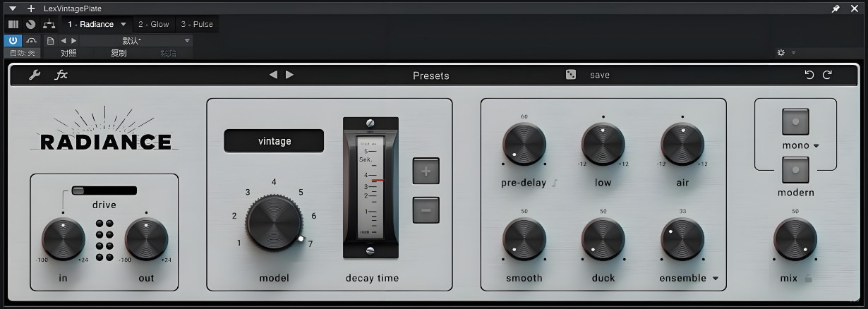Pin the plugin window
Image resolution: width=868 pixels, height=309 pixels.
(x=836, y=8)
